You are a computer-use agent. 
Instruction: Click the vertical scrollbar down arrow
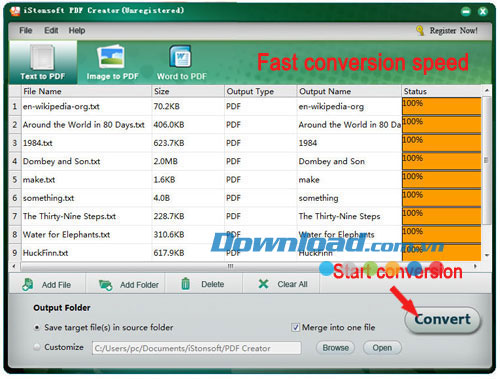click(x=487, y=255)
